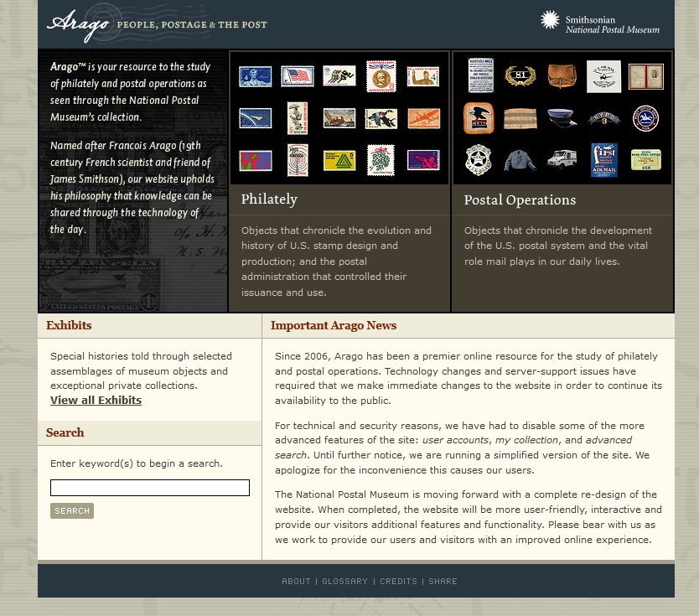Viewport: 699px width, 616px height.
Task: Click the yellow National Park Service stamp
Action: 339,160
